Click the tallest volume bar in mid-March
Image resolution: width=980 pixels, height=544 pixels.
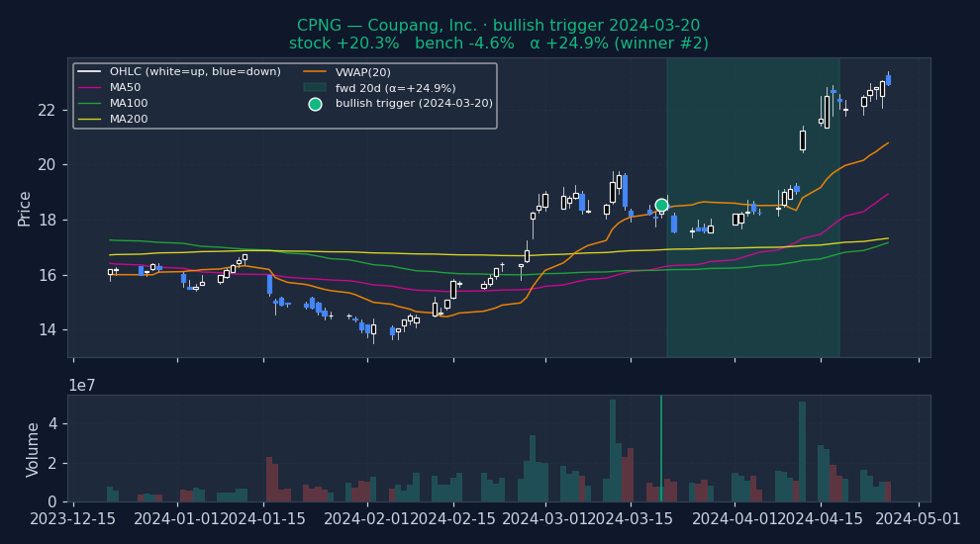click(x=613, y=450)
